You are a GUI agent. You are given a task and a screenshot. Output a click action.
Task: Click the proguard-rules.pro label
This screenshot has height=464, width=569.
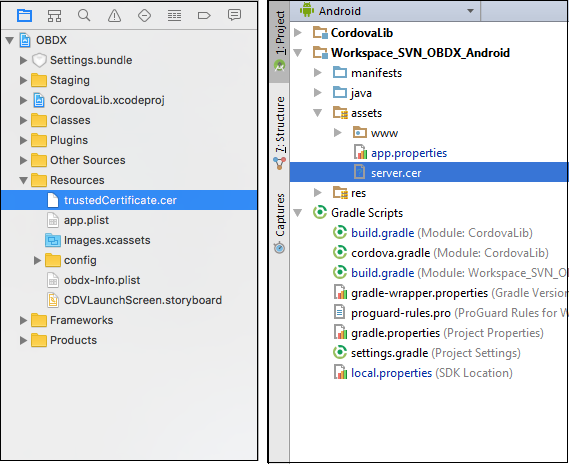click(401, 313)
